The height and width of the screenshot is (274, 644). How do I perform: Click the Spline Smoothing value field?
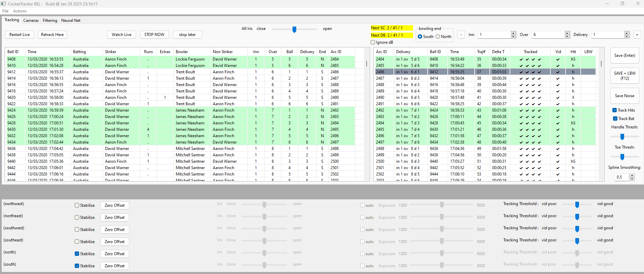[622, 177]
